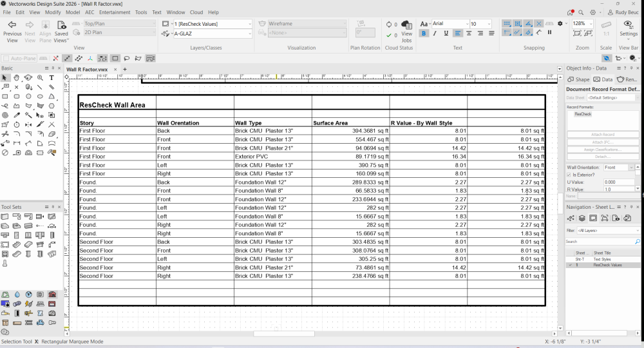Enable the Auto-Plane checkbox
Image resolution: width=644 pixels, height=348 pixels.
(x=6, y=58)
